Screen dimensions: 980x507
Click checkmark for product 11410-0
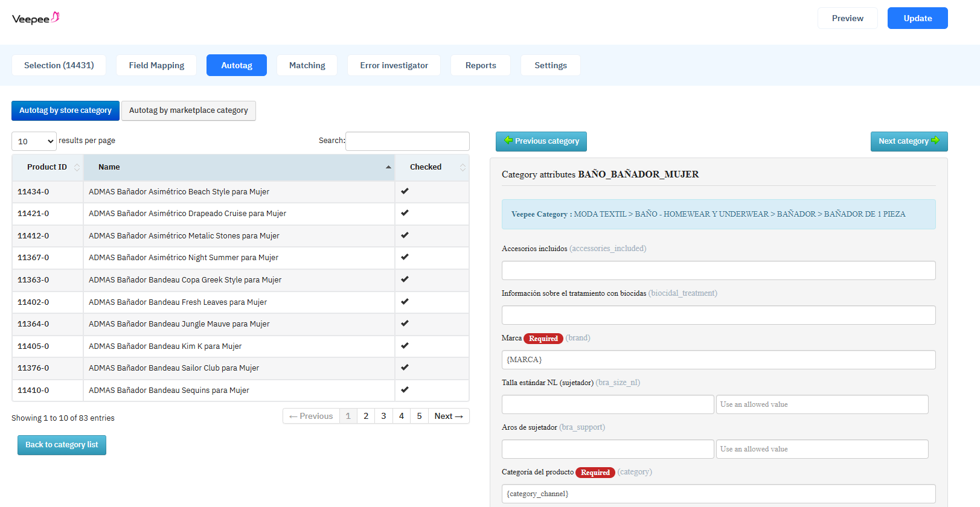405,389
